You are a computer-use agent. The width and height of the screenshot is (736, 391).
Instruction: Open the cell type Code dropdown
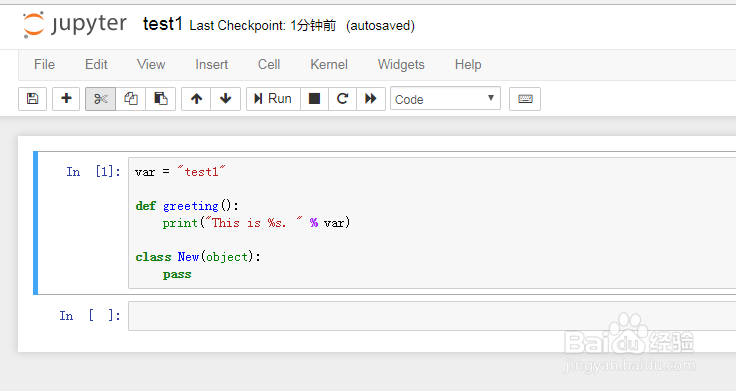point(445,99)
